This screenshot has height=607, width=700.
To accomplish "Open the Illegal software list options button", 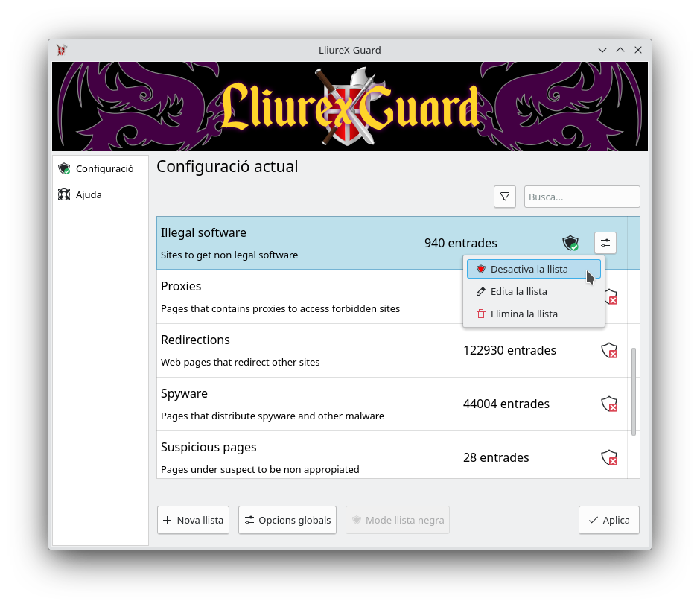I will tap(605, 243).
